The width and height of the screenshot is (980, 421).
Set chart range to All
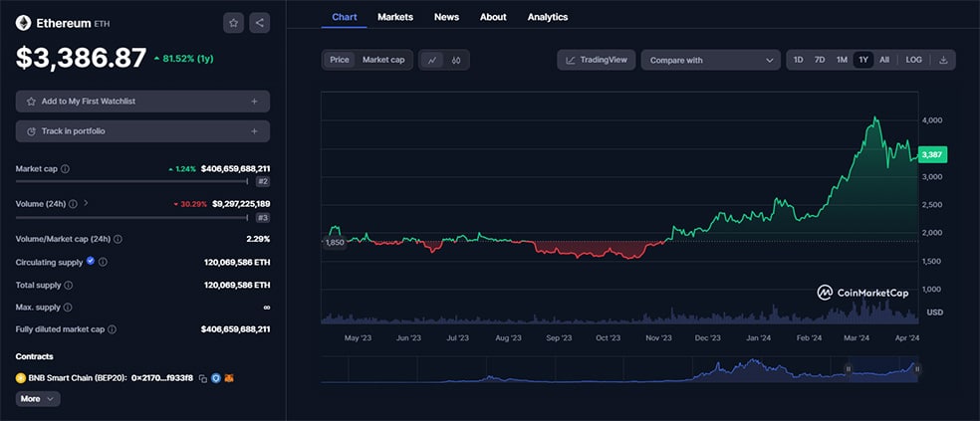(884, 60)
